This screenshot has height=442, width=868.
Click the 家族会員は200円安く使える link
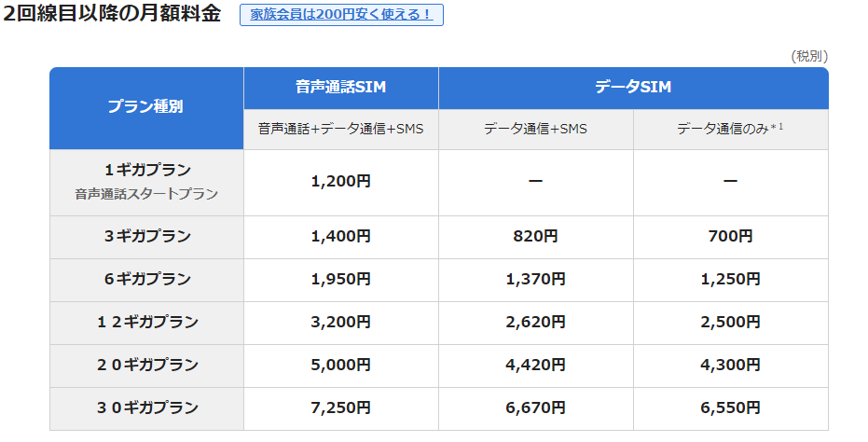click(x=341, y=15)
